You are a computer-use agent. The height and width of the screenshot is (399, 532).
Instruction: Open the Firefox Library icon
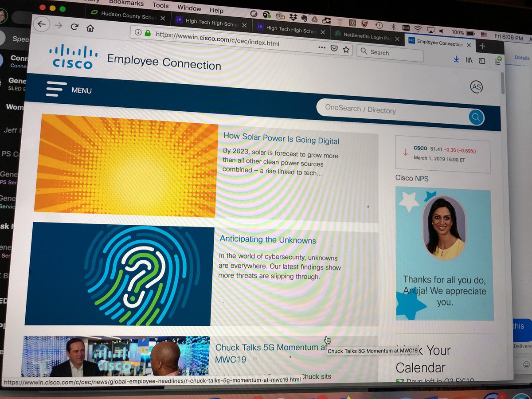(469, 59)
